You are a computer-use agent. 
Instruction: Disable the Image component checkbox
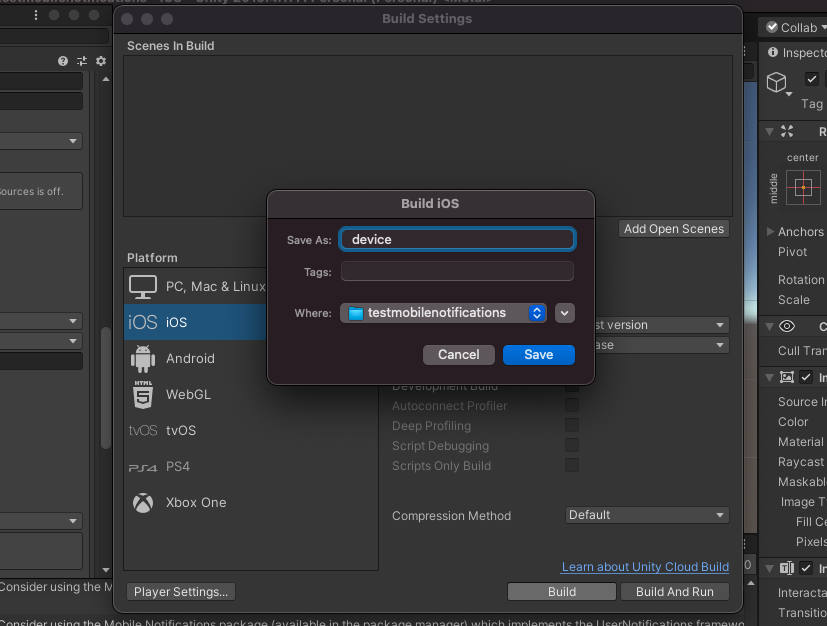806,377
